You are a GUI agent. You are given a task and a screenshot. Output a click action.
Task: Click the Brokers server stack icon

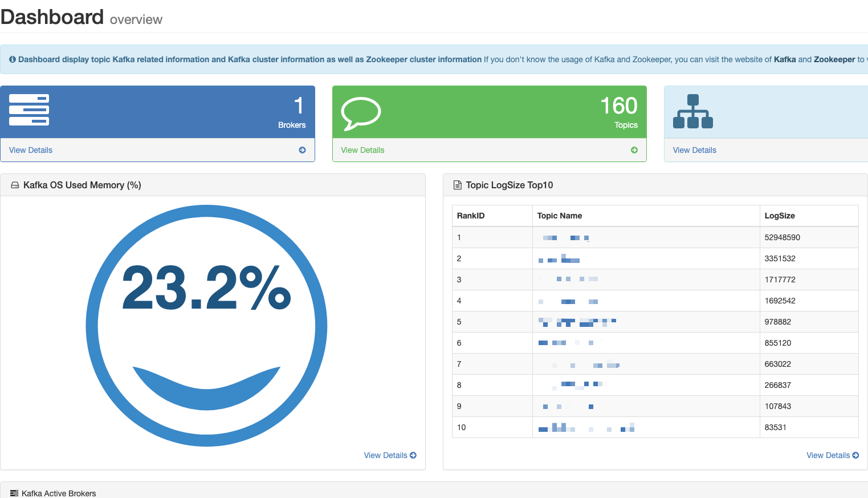tap(29, 111)
